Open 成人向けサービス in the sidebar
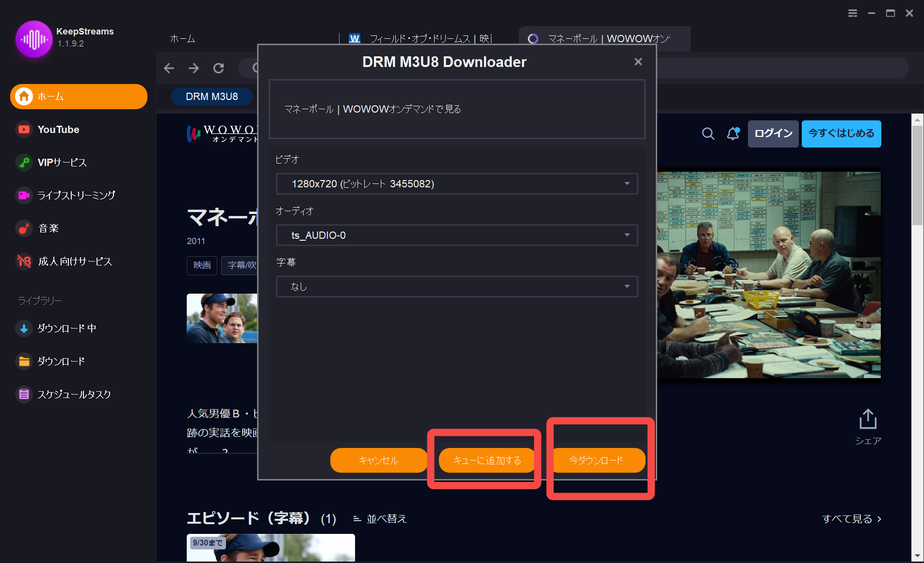 [64, 261]
